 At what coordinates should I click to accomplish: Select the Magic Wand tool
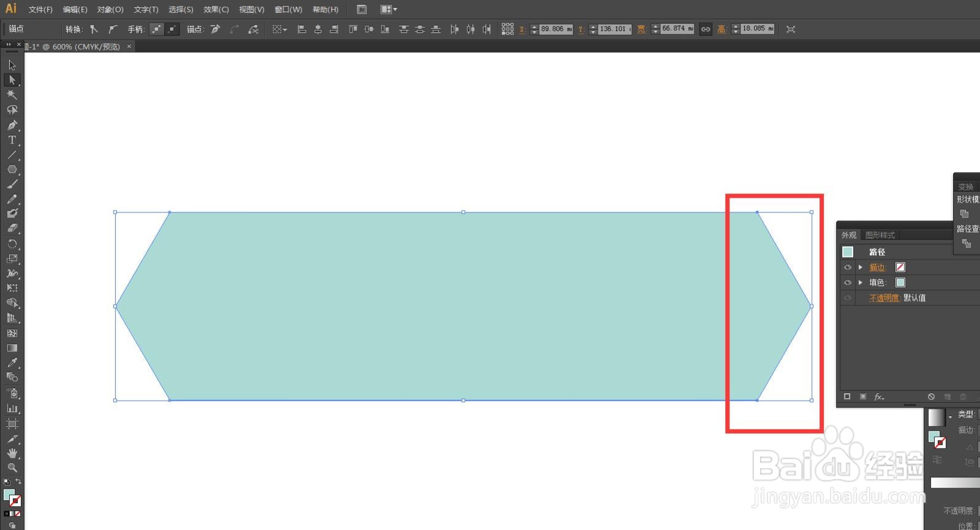(12, 95)
